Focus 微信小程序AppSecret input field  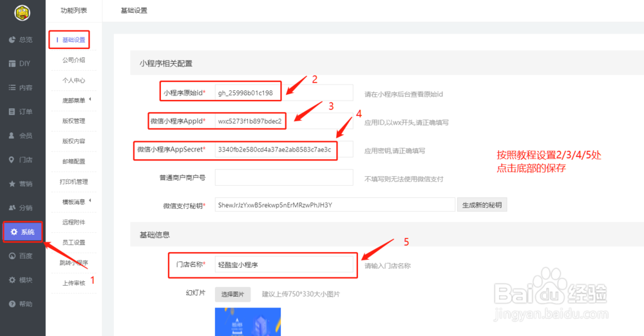click(284, 149)
